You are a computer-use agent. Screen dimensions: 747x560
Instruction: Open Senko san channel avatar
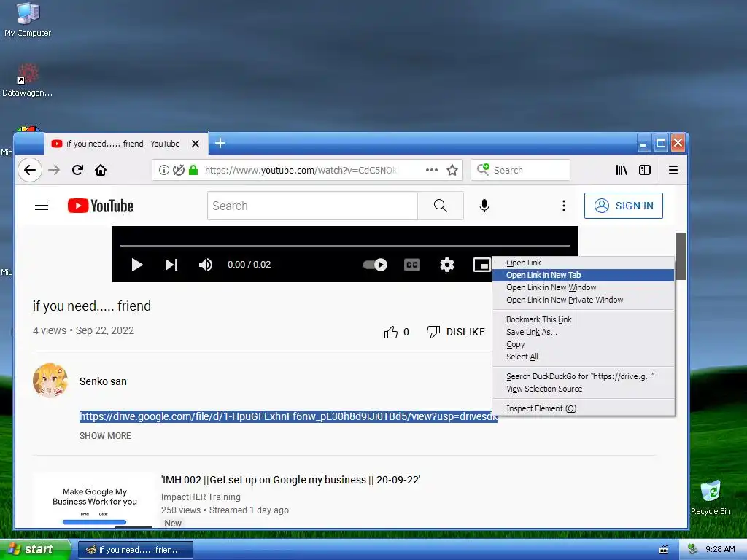click(50, 381)
